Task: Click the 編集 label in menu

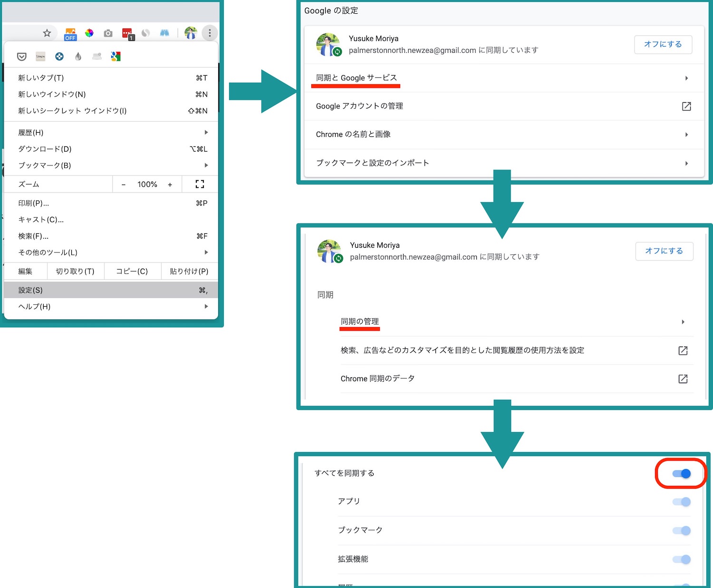Action: click(x=25, y=271)
